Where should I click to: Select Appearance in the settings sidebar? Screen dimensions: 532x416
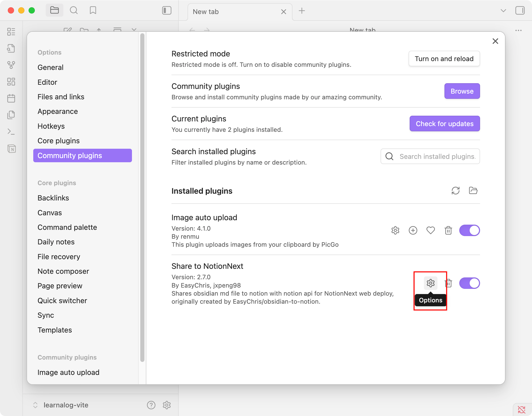point(58,111)
